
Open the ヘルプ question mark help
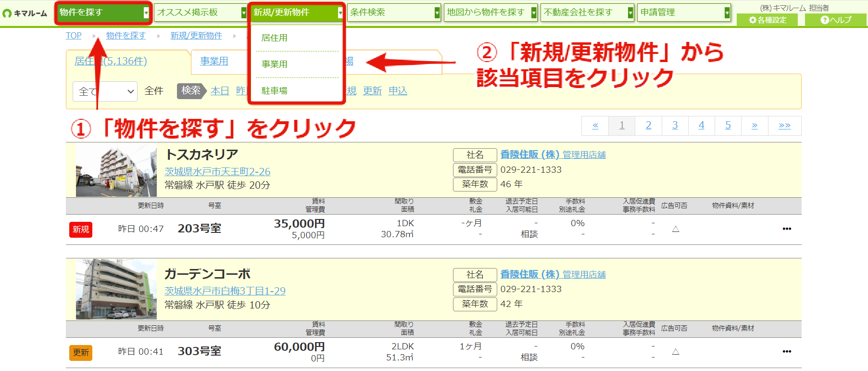pos(836,20)
